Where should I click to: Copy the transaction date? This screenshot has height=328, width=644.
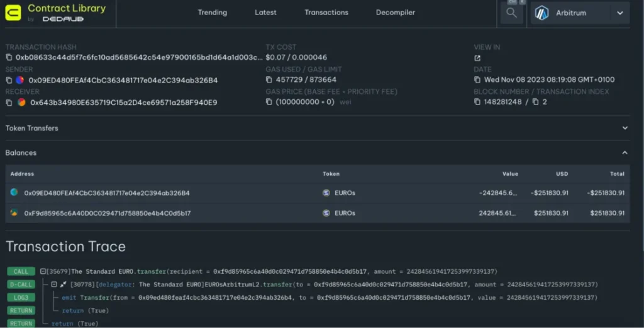click(477, 80)
